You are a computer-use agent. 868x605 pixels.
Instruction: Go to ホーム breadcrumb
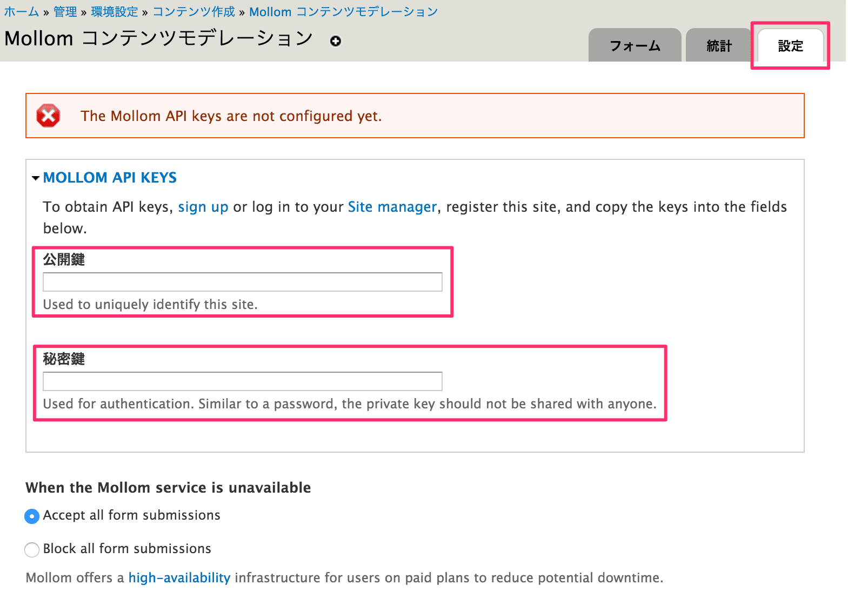click(22, 11)
